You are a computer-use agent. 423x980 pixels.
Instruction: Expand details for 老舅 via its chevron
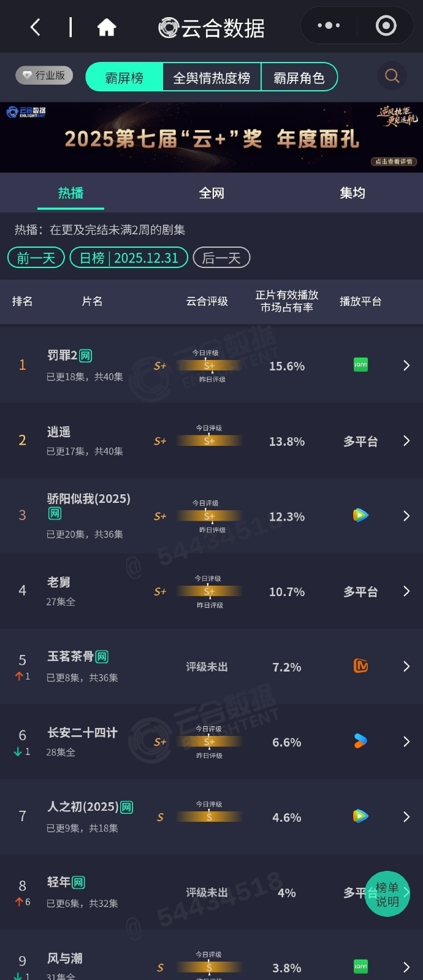click(x=406, y=591)
